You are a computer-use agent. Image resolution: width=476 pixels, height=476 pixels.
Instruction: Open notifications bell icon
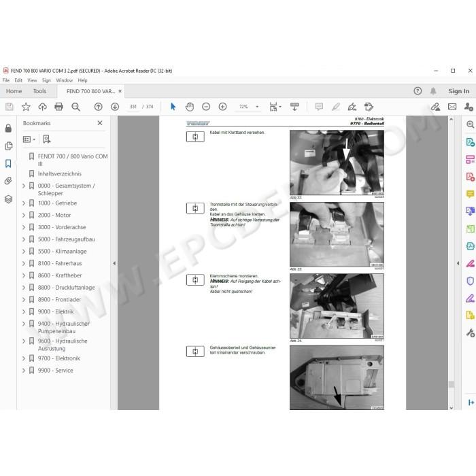pyautogui.click(x=433, y=90)
